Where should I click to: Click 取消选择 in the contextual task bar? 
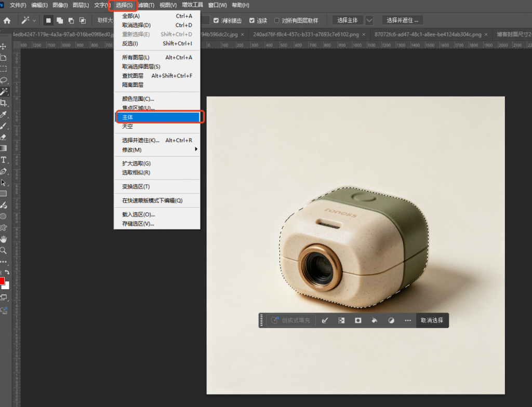pos(432,320)
